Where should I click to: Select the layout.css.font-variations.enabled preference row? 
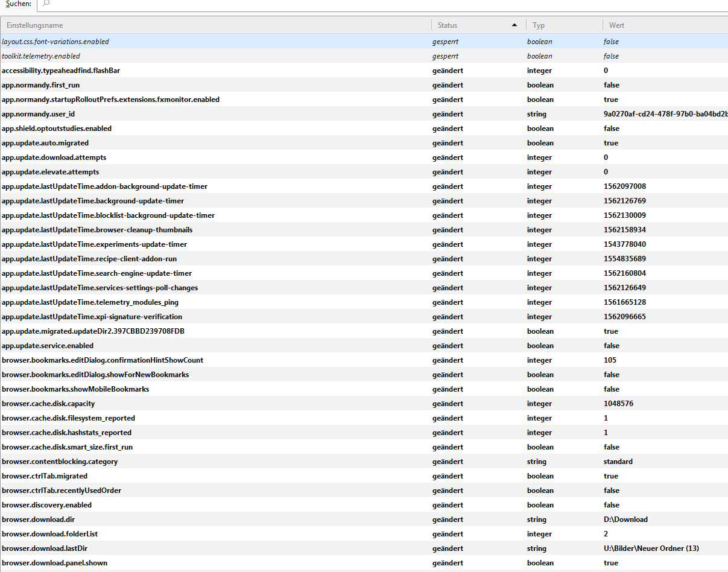tap(55, 42)
